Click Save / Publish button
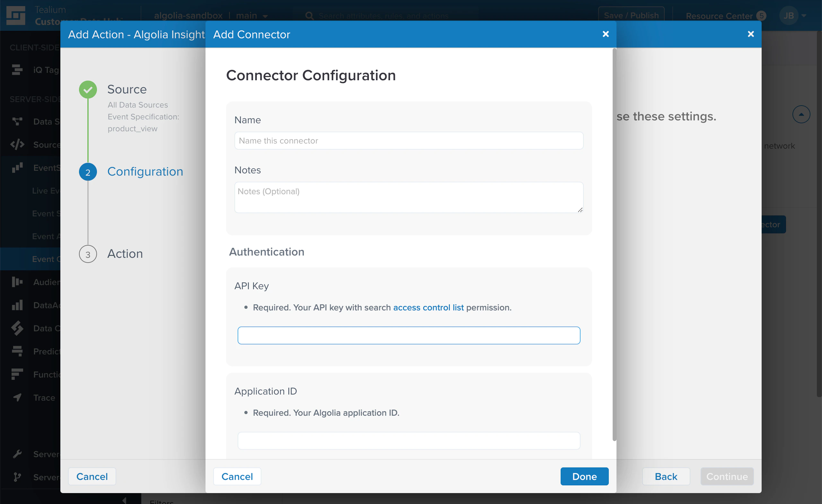 pos(631,15)
